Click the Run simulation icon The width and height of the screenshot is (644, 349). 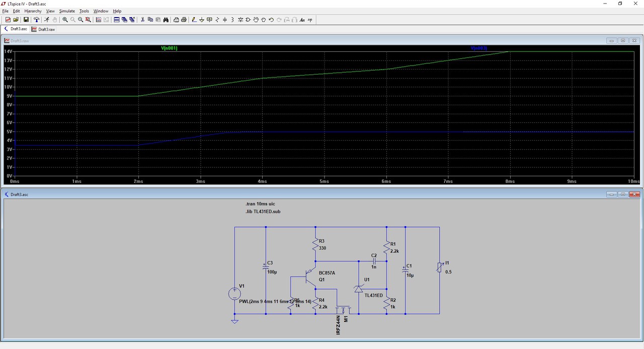(47, 20)
